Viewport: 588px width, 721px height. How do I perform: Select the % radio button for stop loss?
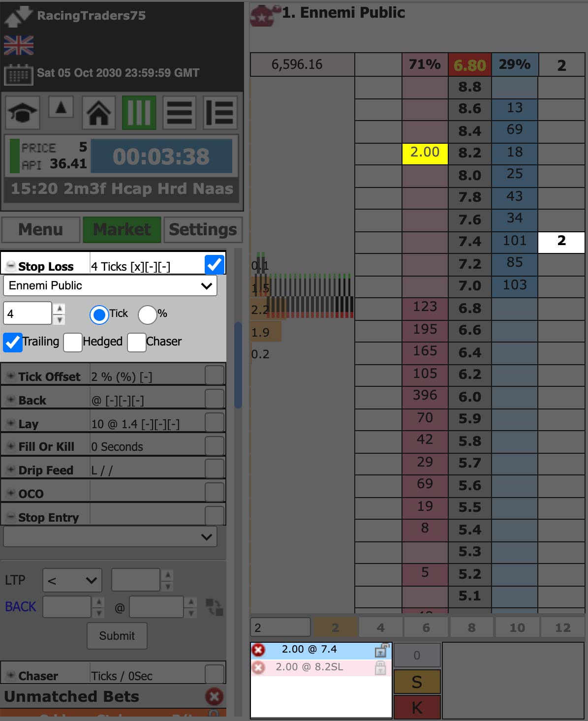[147, 315]
